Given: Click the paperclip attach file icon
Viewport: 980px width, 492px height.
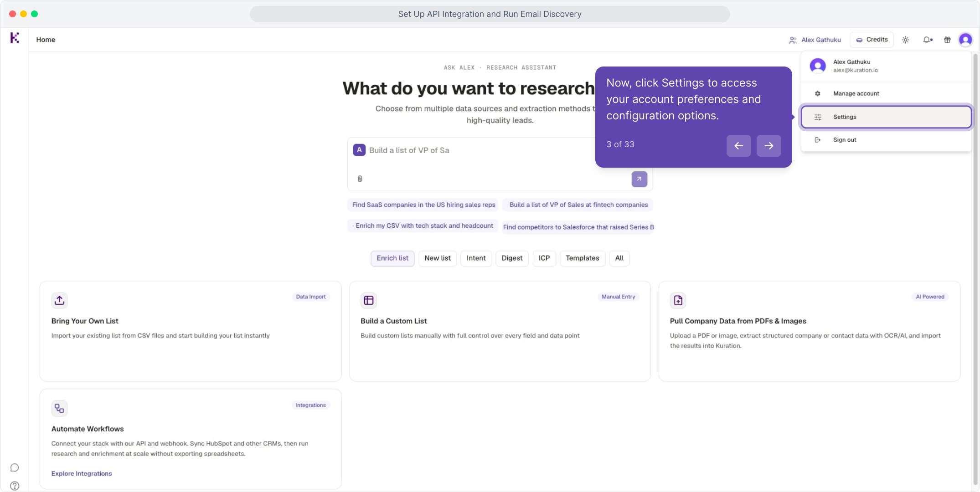Looking at the screenshot, I should (360, 179).
